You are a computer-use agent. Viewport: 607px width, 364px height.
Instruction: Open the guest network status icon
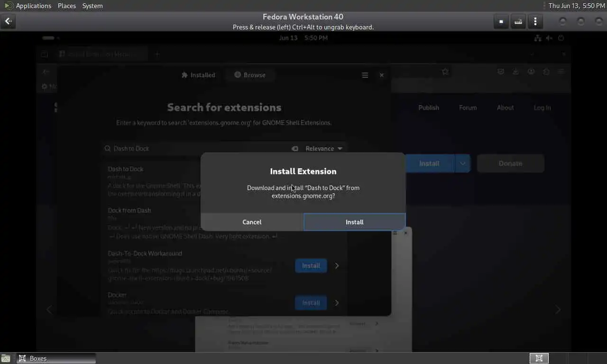point(538,38)
